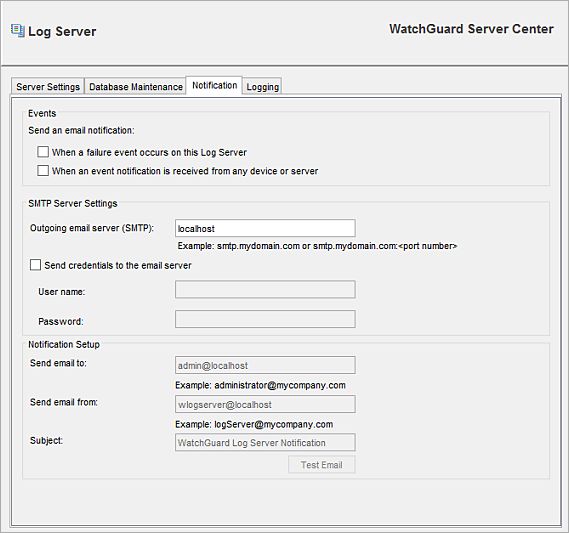Click the Log Server icon in header
The height and width of the screenshot is (533, 569).
pyautogui.click(x=17, y=30)
